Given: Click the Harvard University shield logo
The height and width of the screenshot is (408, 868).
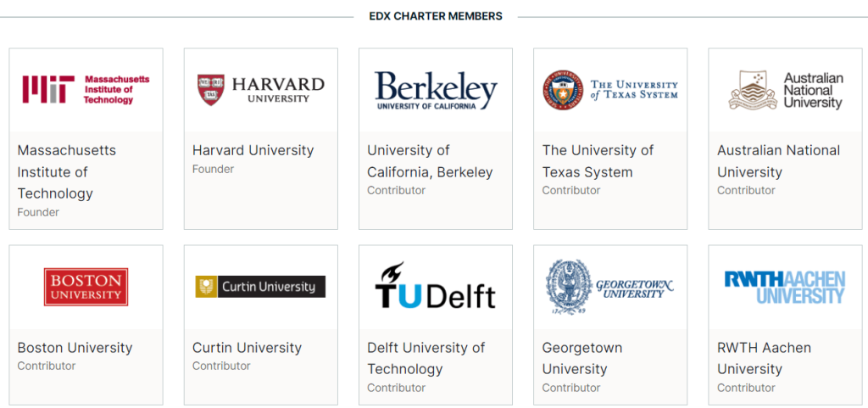Looking at the screenshot, I should point(261,90).
